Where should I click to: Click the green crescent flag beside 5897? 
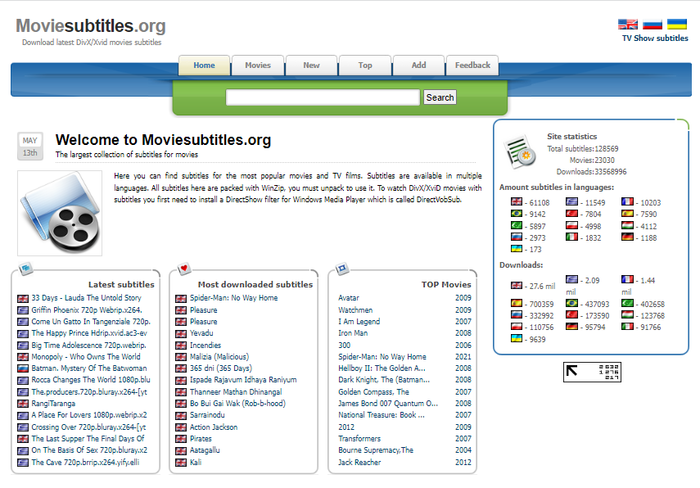point(517,225)
